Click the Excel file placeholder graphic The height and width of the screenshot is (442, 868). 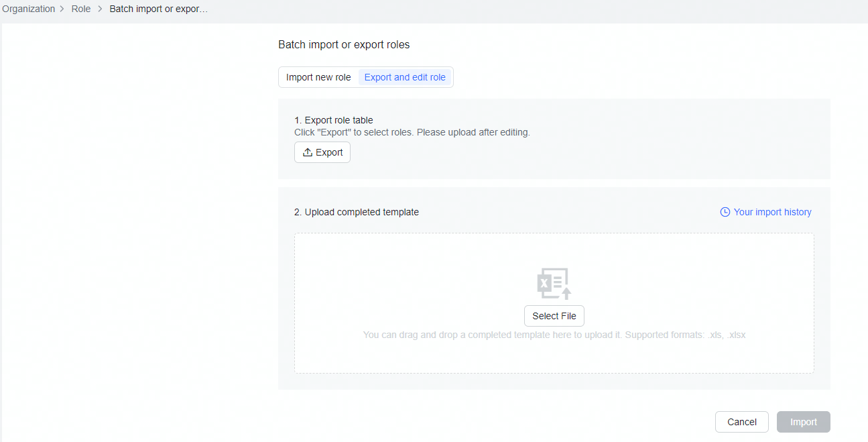click(x=554, y=282)
